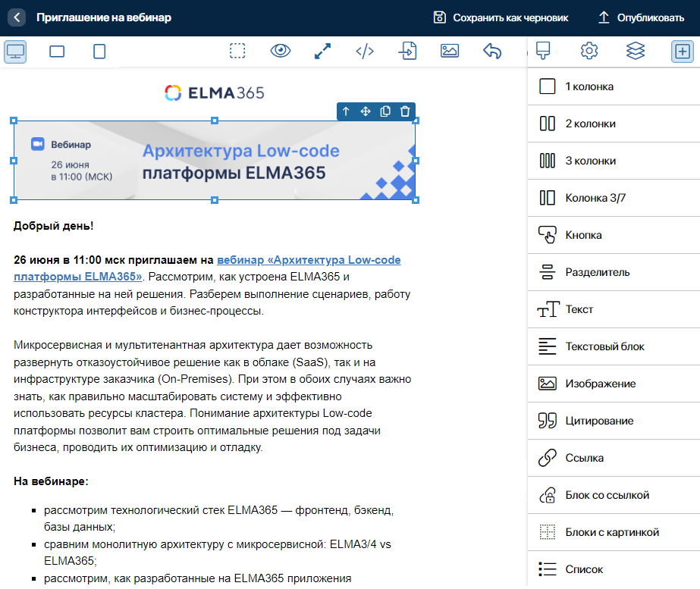Click the 'На вебинаре:' heading

click(x=51, y=481)
